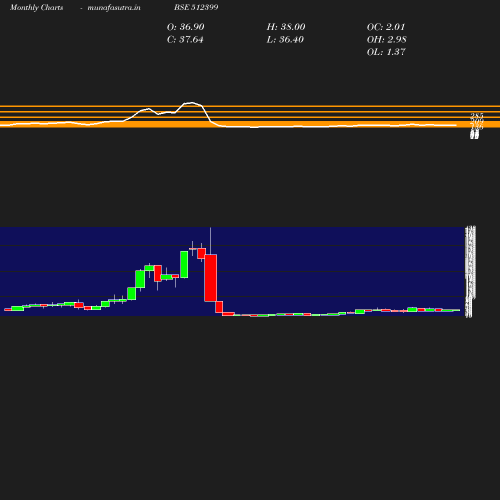Click the munafasutra.in site label

pos(114,7)
